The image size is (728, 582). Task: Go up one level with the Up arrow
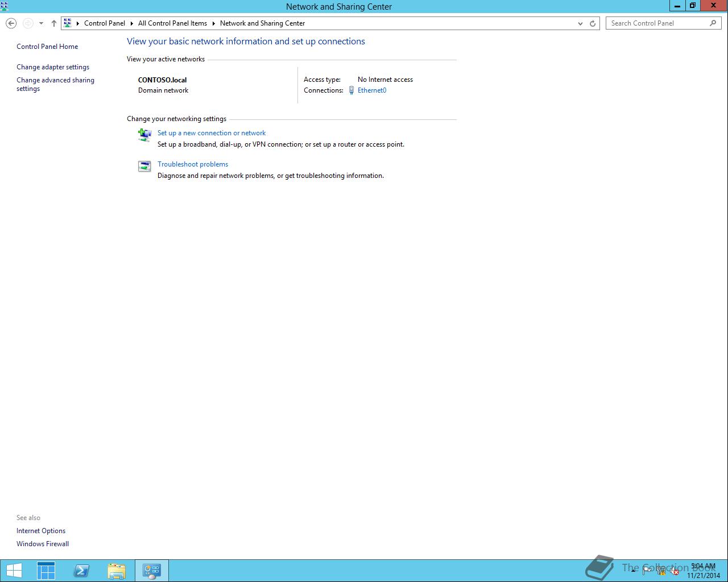pos(54,23)
